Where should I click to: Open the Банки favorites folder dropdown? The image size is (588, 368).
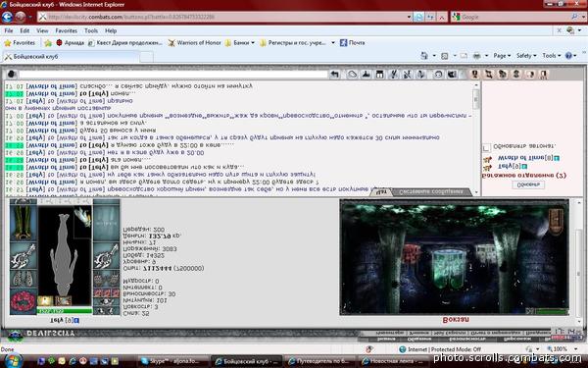tap(240, 43)
